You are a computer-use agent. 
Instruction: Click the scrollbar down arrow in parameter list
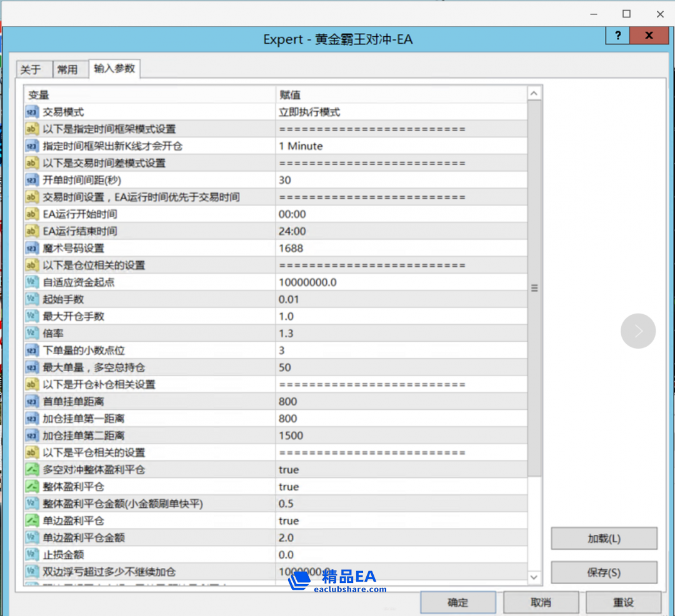534,577
